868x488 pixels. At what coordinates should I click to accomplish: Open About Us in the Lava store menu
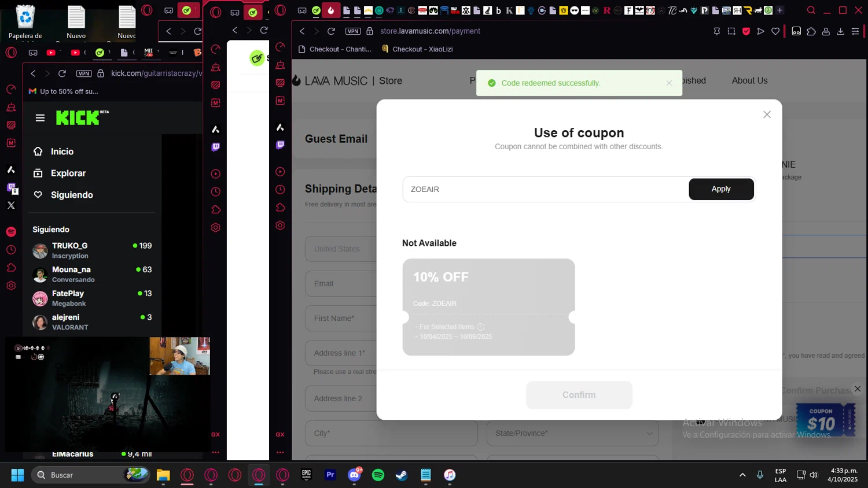coord(749,80)
